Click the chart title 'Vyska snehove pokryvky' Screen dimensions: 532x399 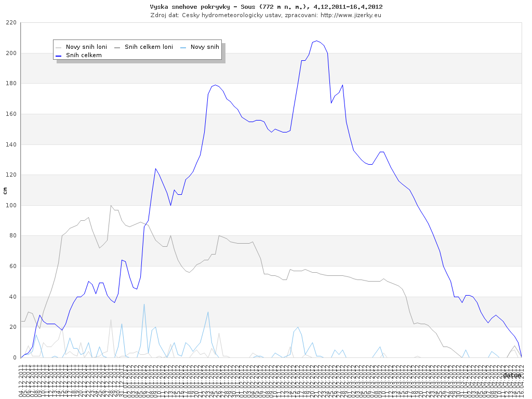click(x=266, y=7)
